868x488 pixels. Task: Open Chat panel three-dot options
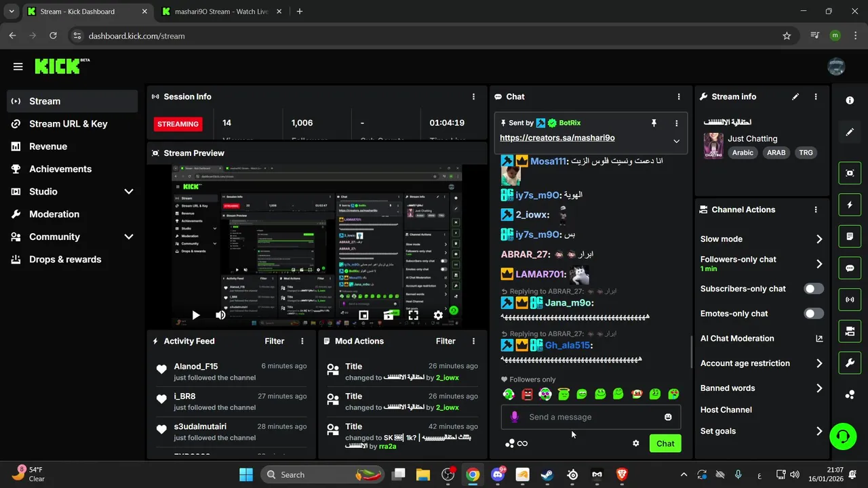tap(679, 97)
